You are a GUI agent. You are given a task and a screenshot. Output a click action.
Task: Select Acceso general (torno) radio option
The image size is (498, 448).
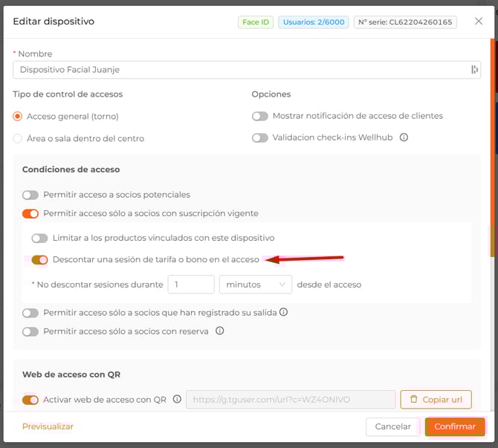[18, 117]
